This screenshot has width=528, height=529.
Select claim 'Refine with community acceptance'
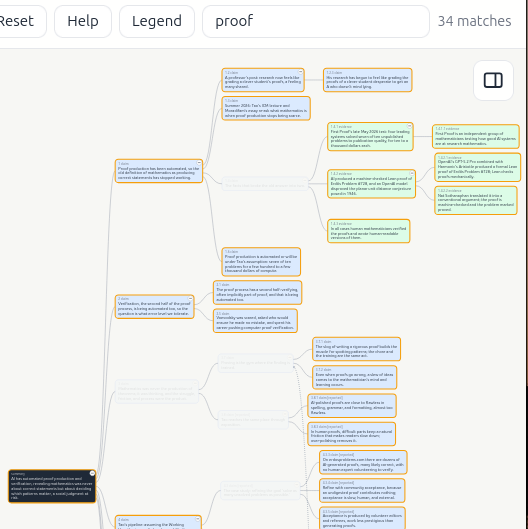(x=362, y=491)
